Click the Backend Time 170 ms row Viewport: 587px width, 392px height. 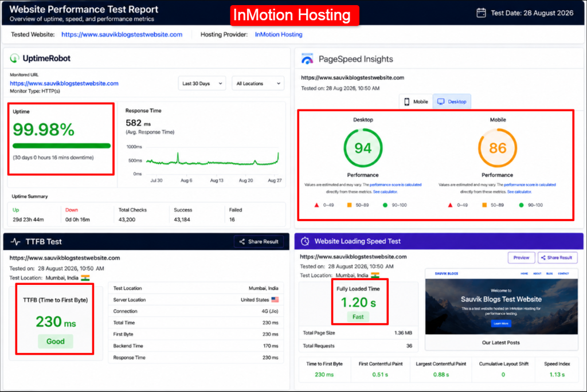pyautogui.click(x=196, y=346)
